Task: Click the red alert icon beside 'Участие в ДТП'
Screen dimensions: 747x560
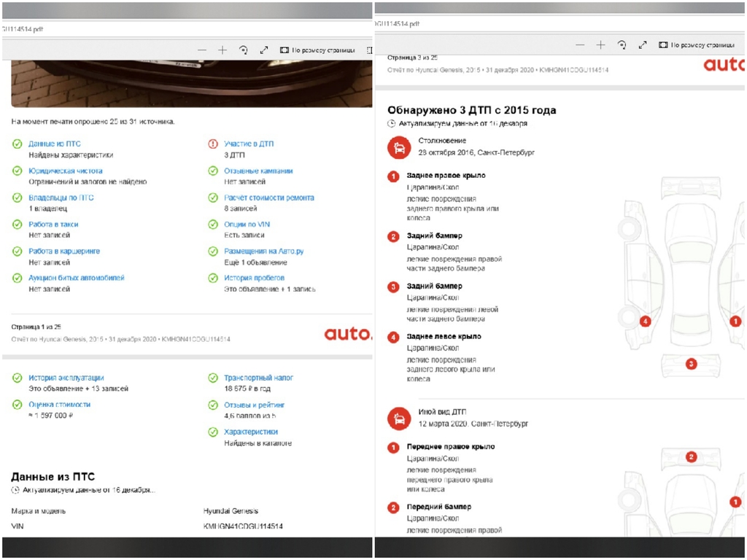Action: click(x=213, y=144)
